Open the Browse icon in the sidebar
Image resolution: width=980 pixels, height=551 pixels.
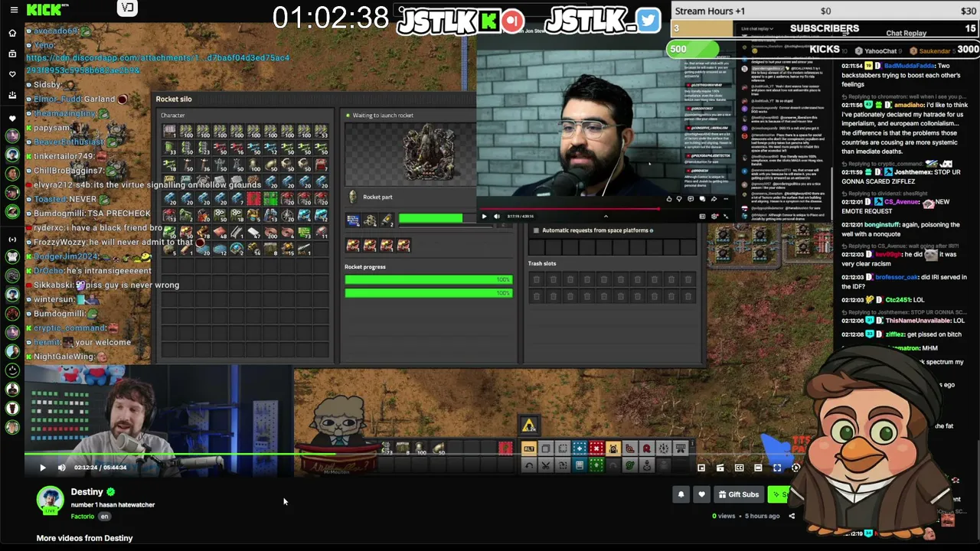pyautogui.click(x=12, y=54)
